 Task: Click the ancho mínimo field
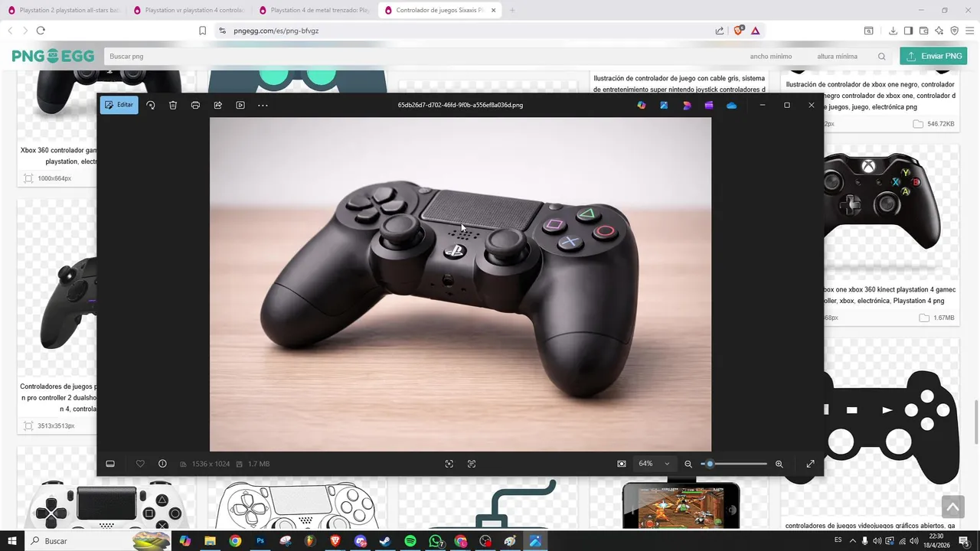tap(771, 56)
